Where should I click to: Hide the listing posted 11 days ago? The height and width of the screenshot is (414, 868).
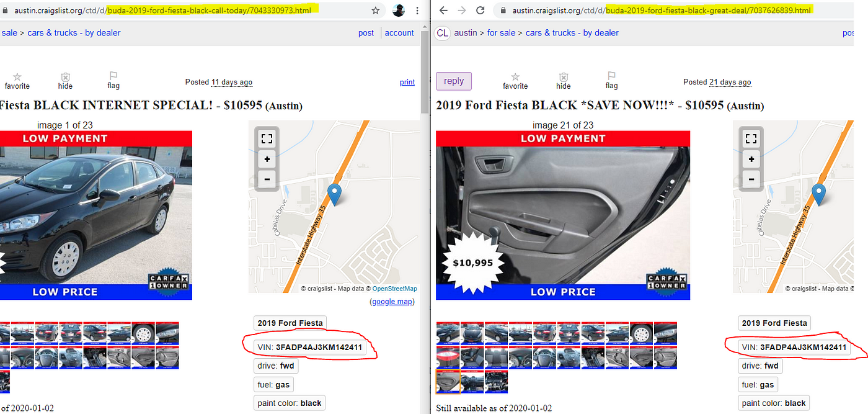pos(65,81)
